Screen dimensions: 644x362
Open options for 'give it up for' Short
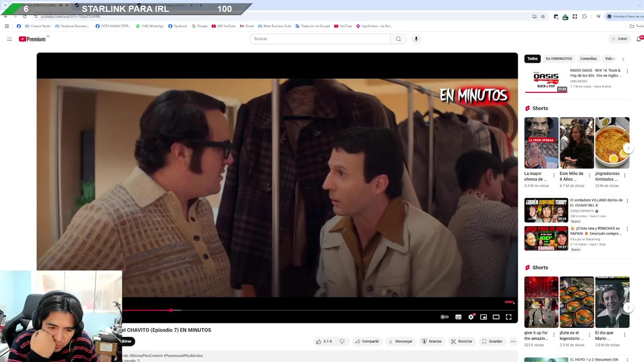click(x=554, y=335)
